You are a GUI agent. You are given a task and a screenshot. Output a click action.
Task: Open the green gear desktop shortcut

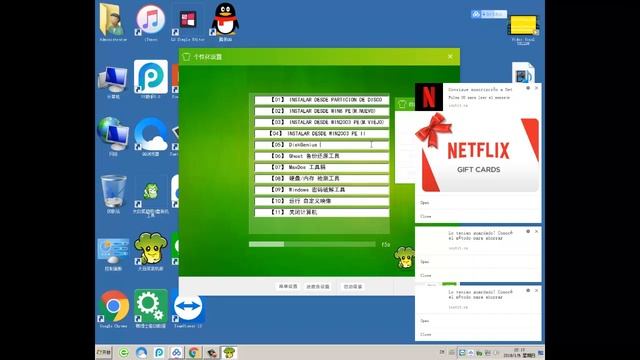pyautogui.click(x=151, y=308)
